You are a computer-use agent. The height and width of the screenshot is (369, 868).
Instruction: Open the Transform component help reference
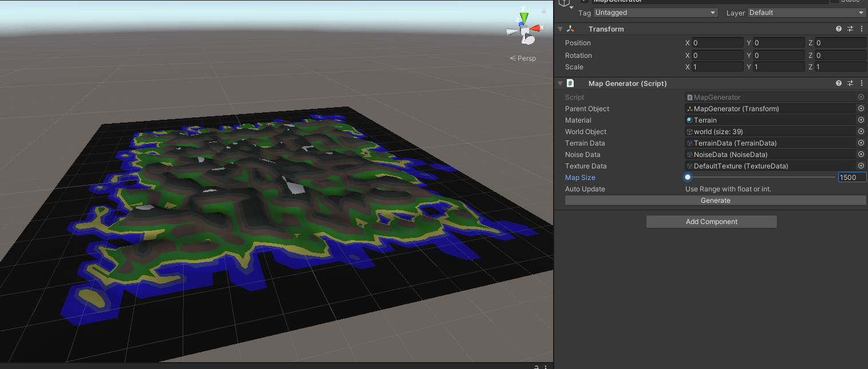[x=839, y=29]
